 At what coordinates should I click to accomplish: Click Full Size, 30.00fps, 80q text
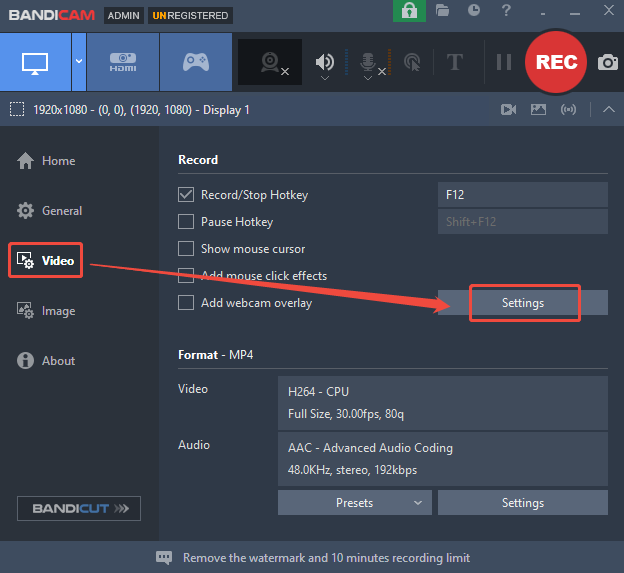(346, 414)
